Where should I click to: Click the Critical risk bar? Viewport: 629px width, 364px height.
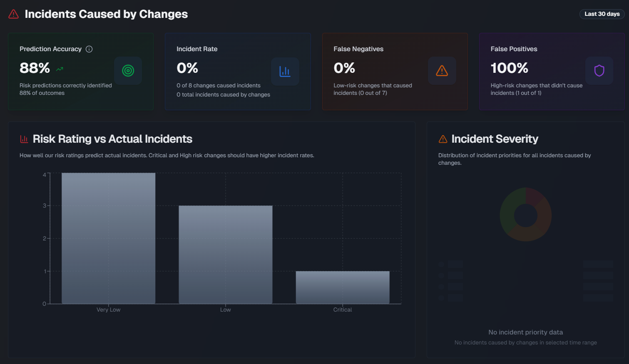coord(342,287)
